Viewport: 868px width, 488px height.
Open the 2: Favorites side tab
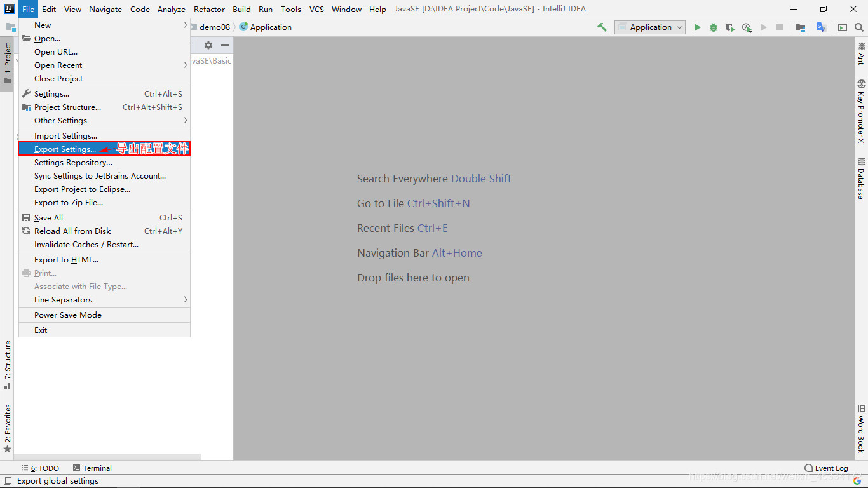coord(7,428)
